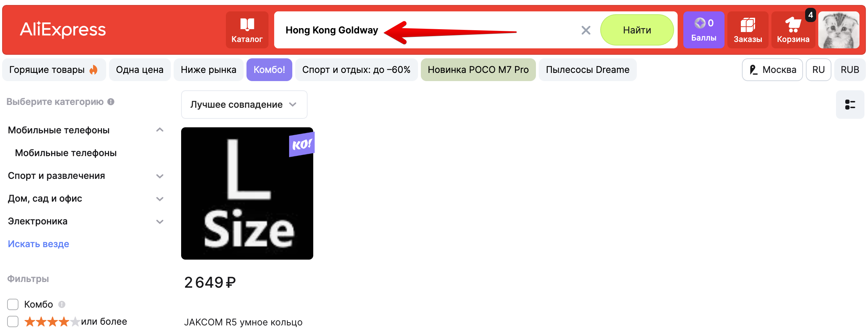Click the Найти search button

tap(637, 30)
